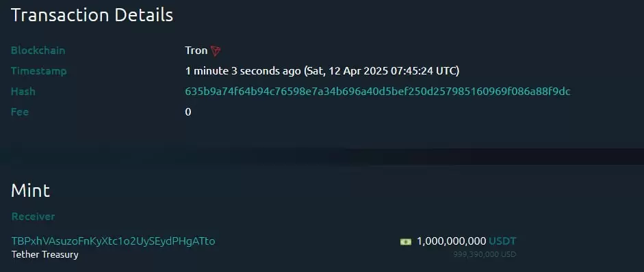Click the Receiver field label
This screenshot has width=644, height=272.
pos(33,217)
